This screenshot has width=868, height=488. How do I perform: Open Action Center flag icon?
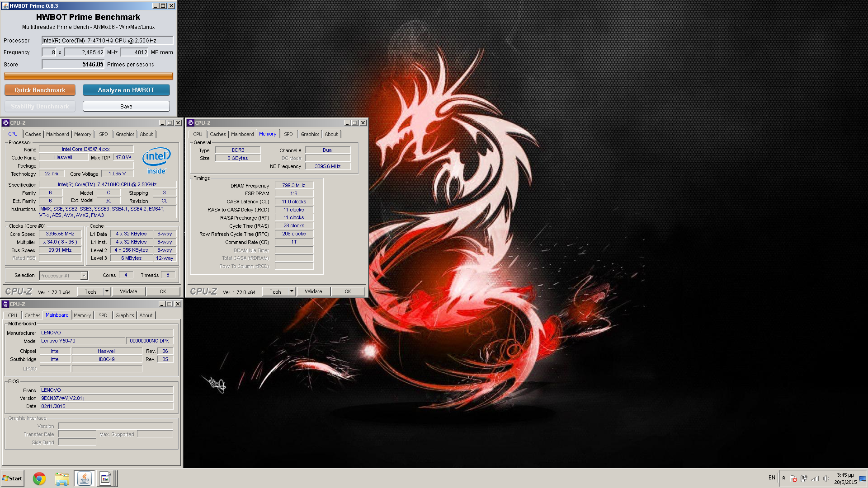point(793,479)
